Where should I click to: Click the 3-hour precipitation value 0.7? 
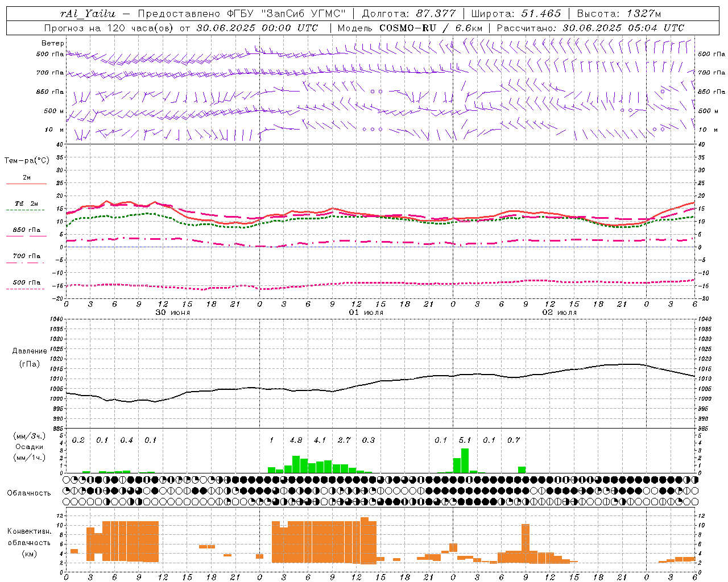(x=514, y=440)
